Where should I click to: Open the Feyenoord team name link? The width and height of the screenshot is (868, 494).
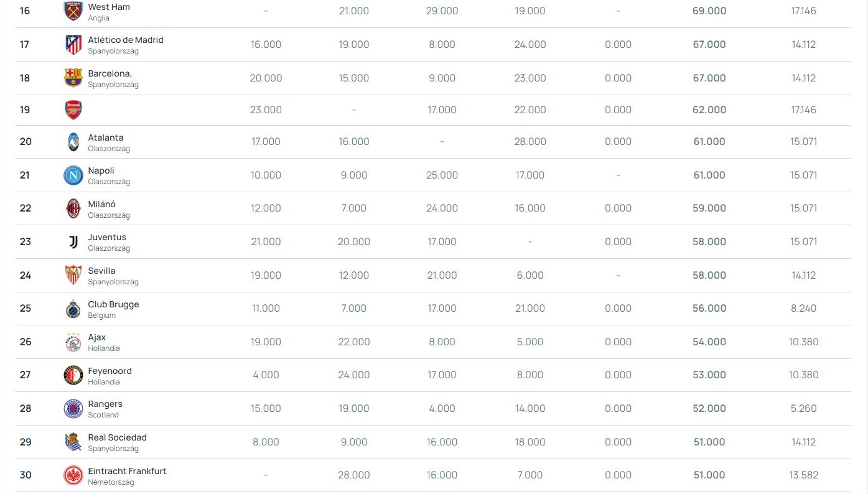[110, 371]
